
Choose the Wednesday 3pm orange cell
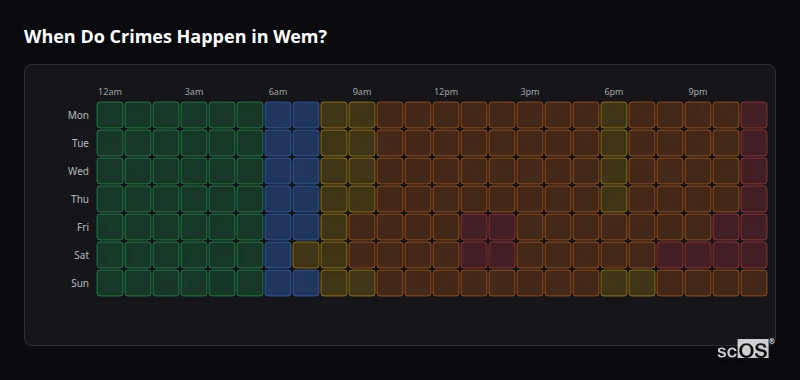530,171
